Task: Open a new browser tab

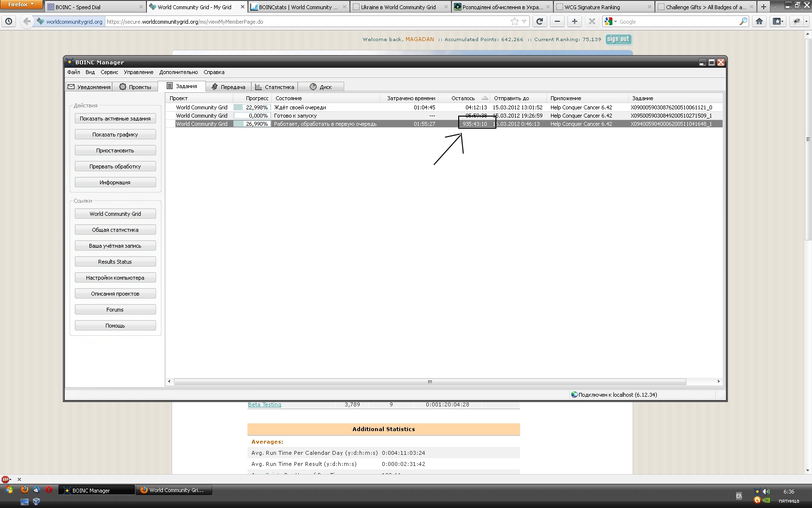Action: pyautogui.click(x=764, y=7)
